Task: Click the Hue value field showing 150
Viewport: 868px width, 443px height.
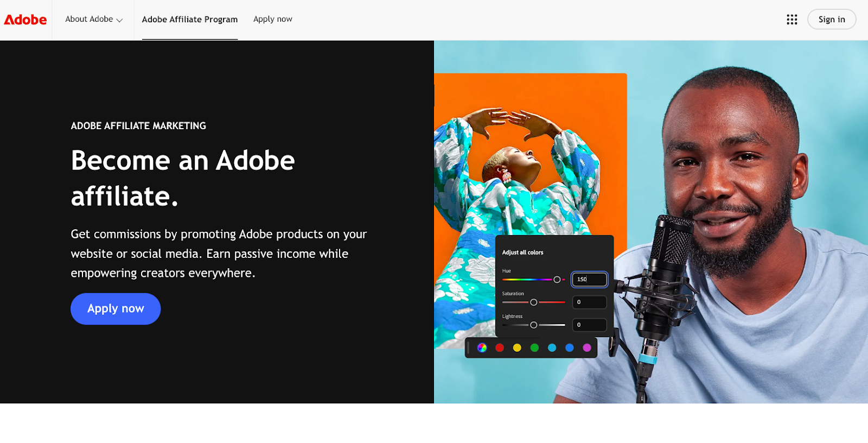Action: (x=590, y=279)
